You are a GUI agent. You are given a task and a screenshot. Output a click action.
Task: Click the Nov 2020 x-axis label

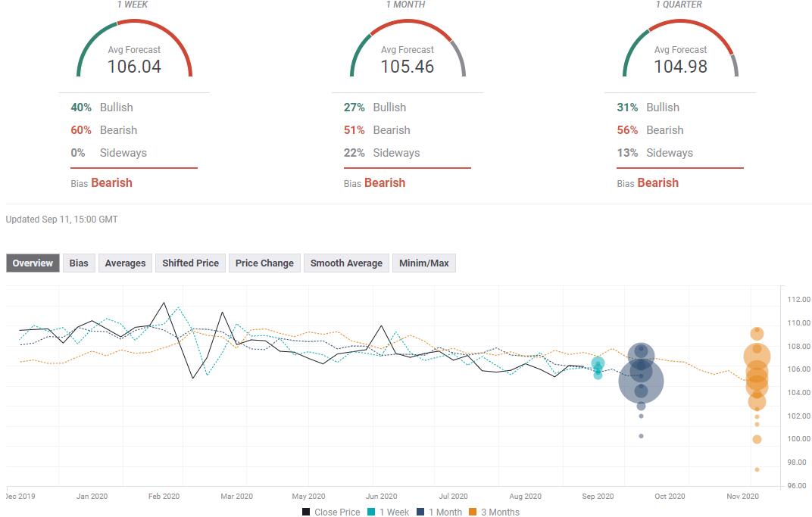(x=742, y=496)
